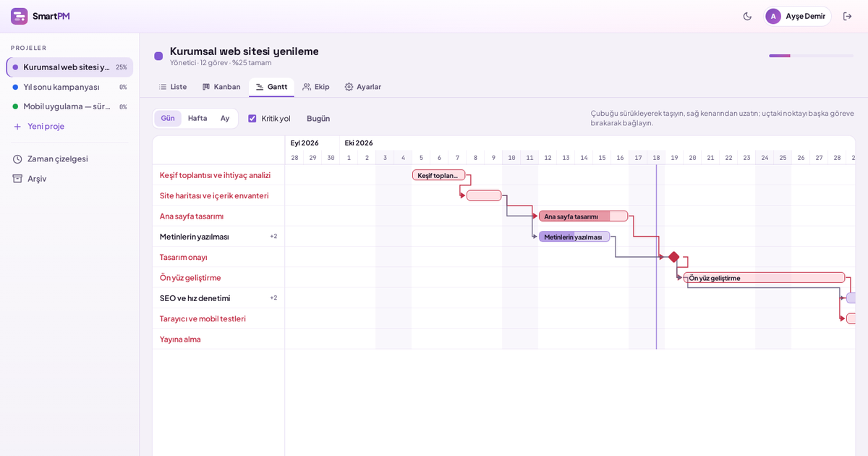Image resolution: width=868 pixels, height=456 pixels.
Task: Select Metinlerin yazılması task row
Action: point(218,237)
